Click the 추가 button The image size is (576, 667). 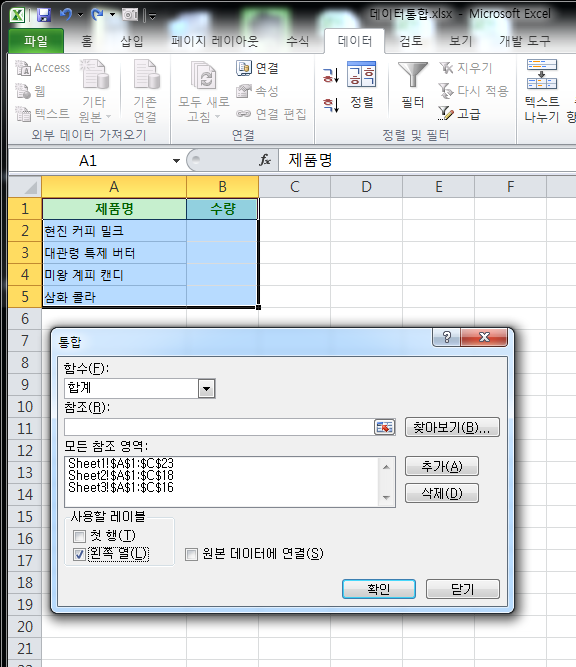pos(442,467)
